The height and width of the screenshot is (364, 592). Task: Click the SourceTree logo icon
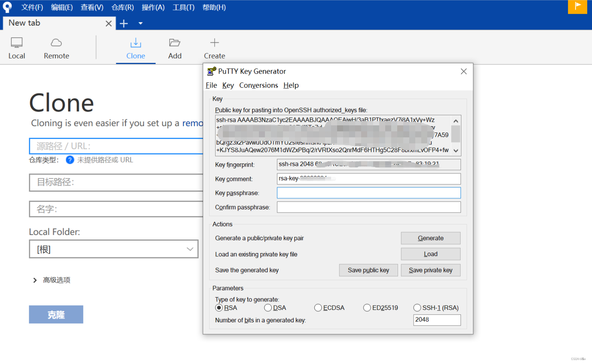pyautogui.click(x=7, y=7)
